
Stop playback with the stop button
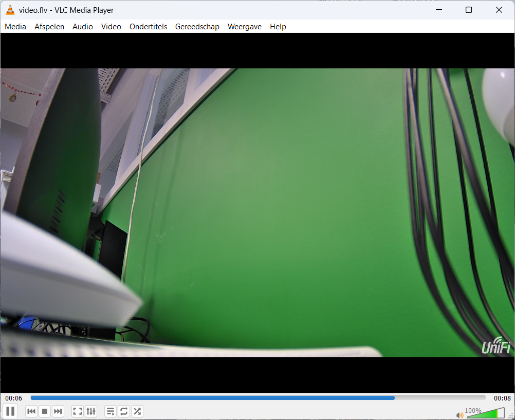coord(45,411)
